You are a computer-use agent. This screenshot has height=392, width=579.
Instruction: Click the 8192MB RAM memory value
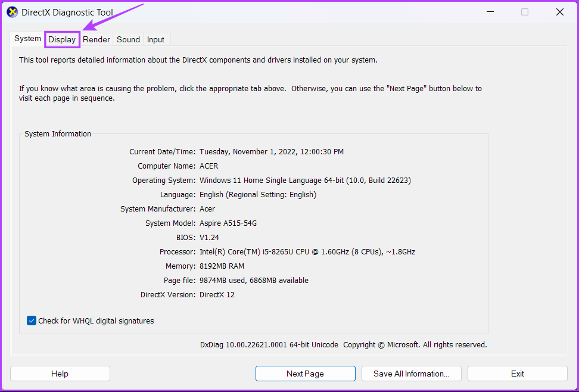(222, 266)
